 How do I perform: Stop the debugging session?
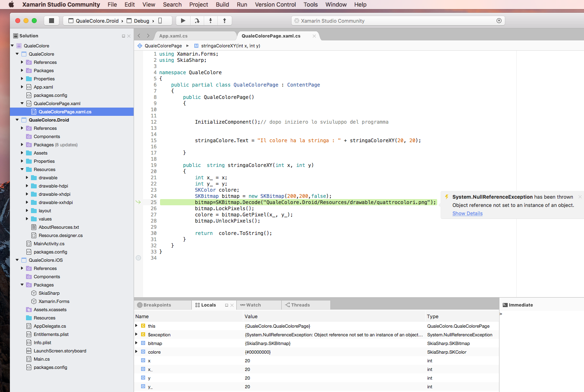tap(52, 21)
